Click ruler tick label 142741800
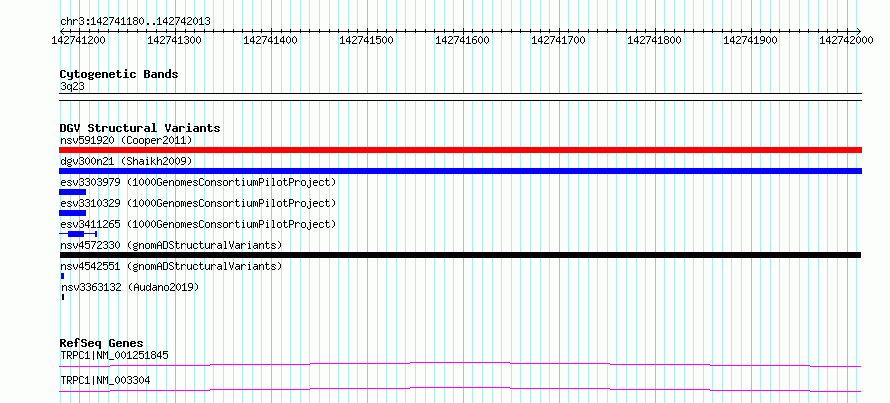Viewport: 890px width, 403px height. click(655, 40)
